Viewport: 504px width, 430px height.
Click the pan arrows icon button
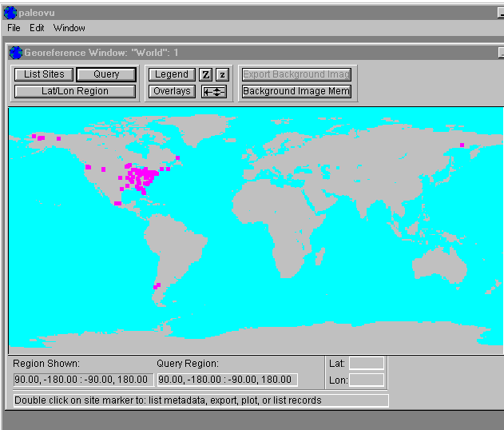[214, 91]
